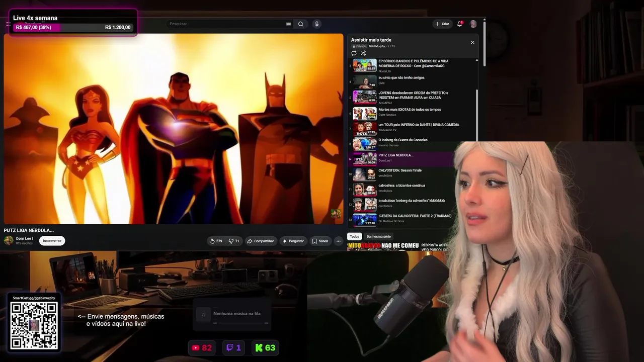Screen dimensions: 644x362
Task: Click the YouTube search magnifier button
Action: [300, 24]
